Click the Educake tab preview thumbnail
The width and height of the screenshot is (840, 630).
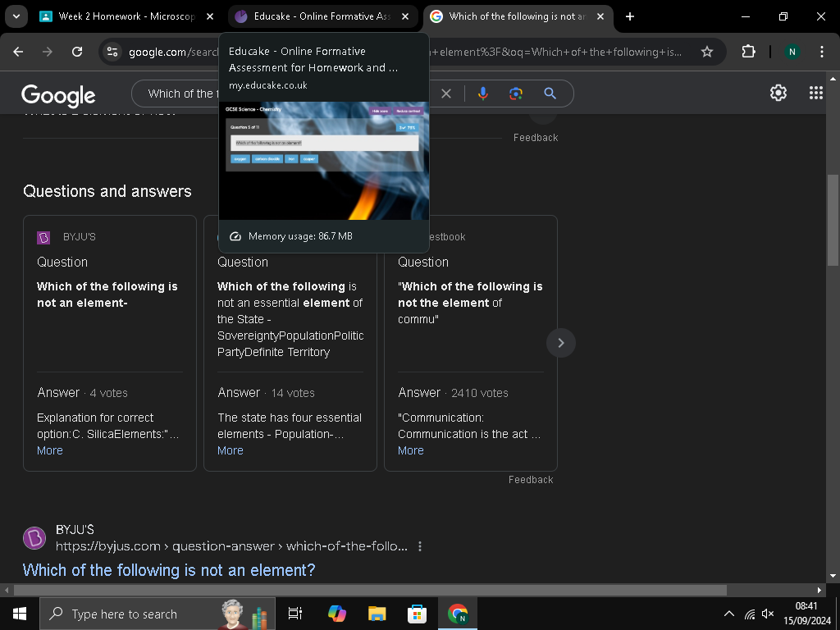[x=324, y=161]
